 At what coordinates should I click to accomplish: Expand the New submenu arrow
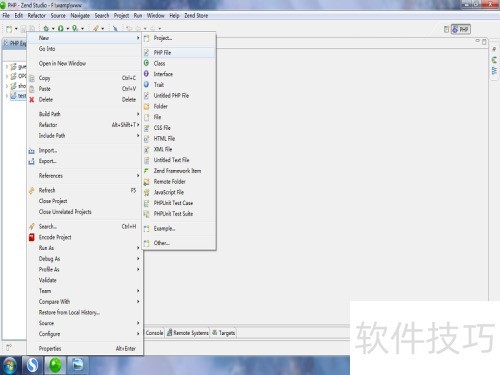(x=138, y=38)
